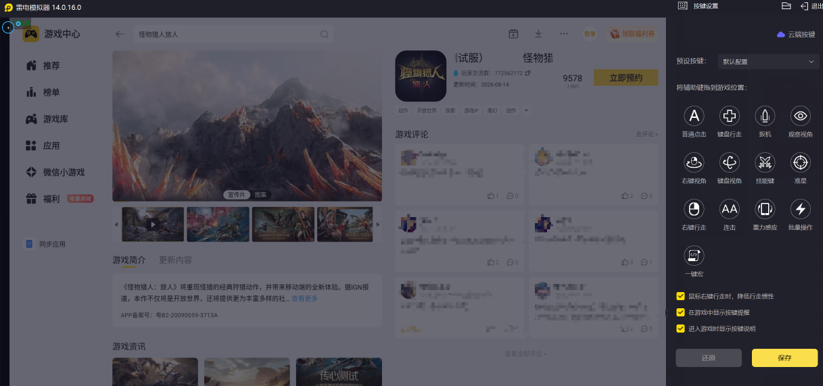Screen dimensions: 823x386
Task: Select the 连击 (AA) key tool
Action: [729, 209]
